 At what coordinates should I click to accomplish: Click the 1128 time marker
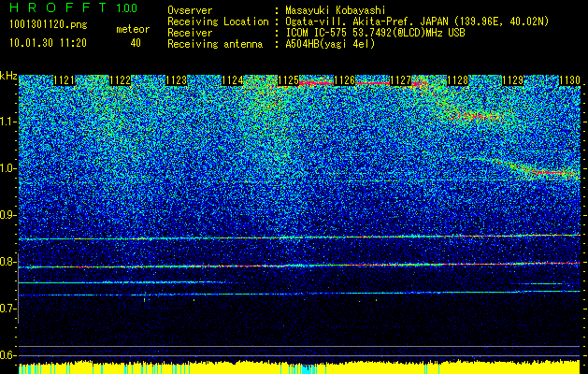coord(457,80)
